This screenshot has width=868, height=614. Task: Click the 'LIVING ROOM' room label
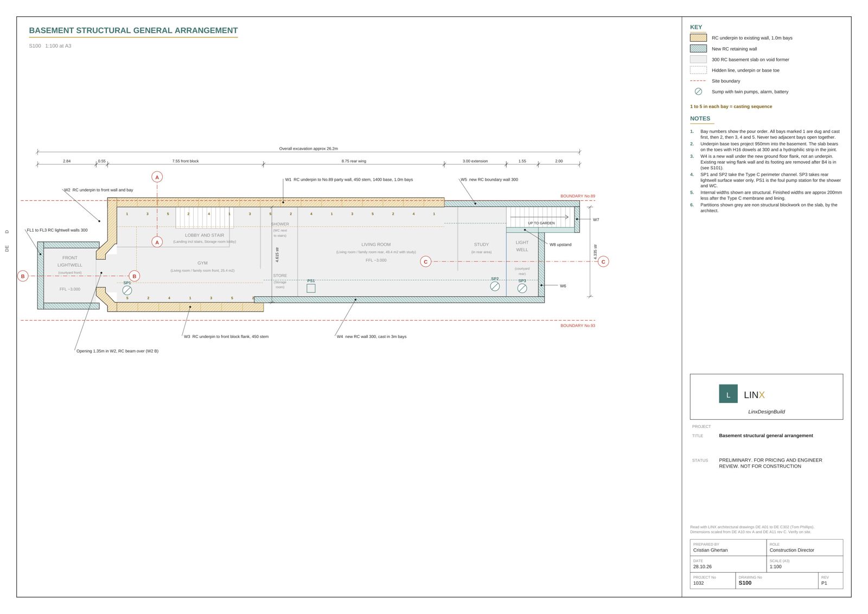[376, 245]
